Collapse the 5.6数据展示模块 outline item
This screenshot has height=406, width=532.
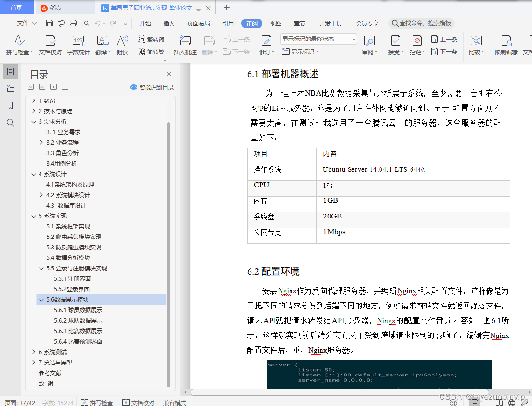click(41, 300)
